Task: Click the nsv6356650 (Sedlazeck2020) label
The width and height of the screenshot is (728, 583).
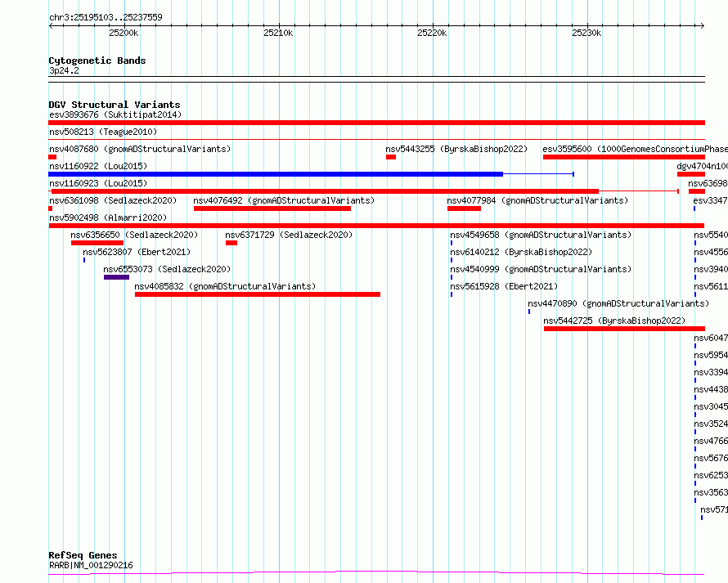Action: click(x=134, y=235)
